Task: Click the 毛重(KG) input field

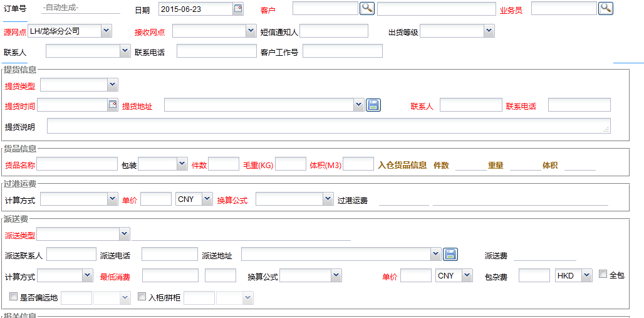Action: [x=291, y=164]
